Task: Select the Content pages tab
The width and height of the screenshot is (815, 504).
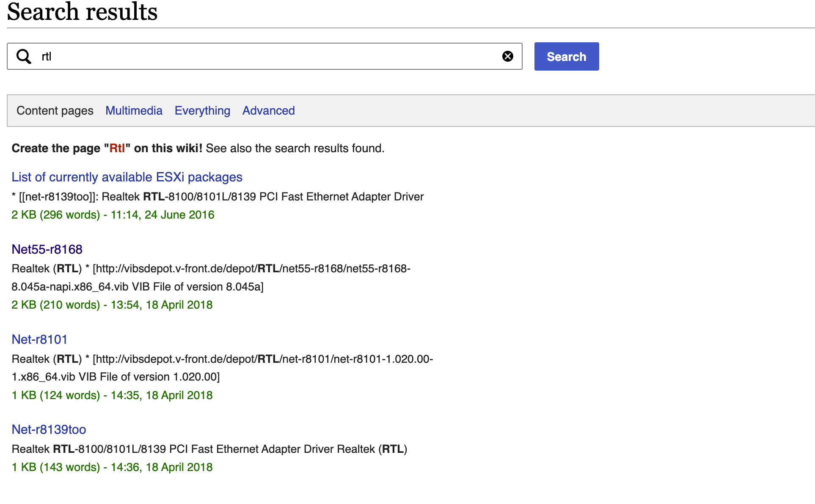Action: [55, 111]
